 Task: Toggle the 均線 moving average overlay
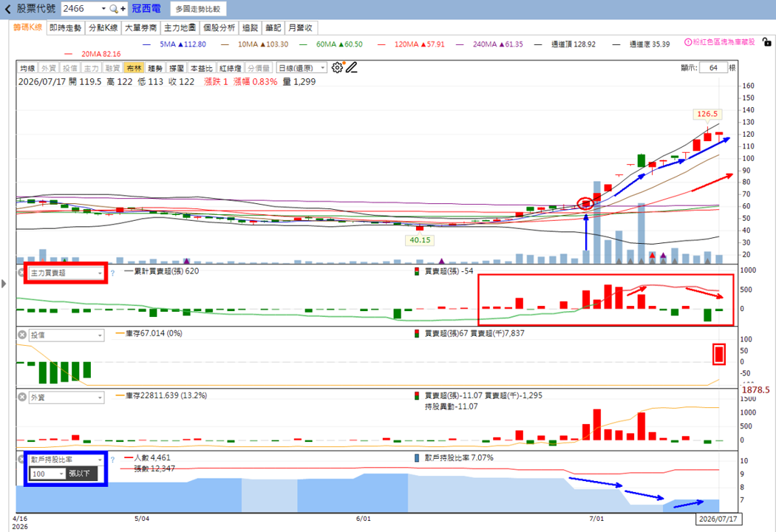point(28,68)
